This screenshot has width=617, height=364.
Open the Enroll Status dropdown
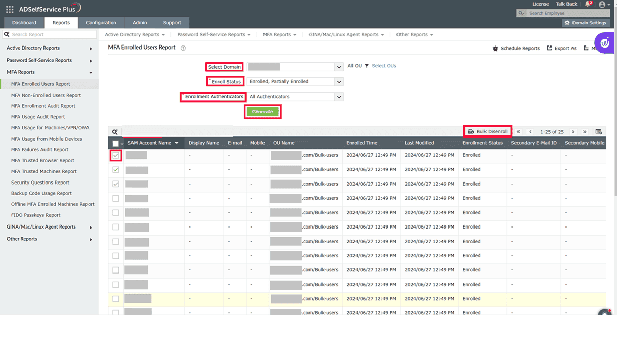295,81
